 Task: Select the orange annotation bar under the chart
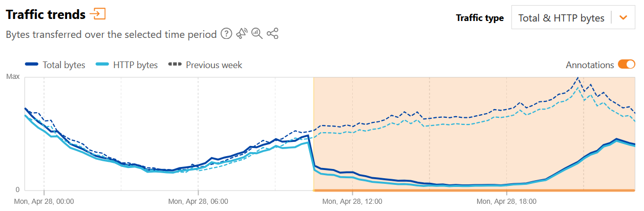pyautogui.click(x=474, y=191)
